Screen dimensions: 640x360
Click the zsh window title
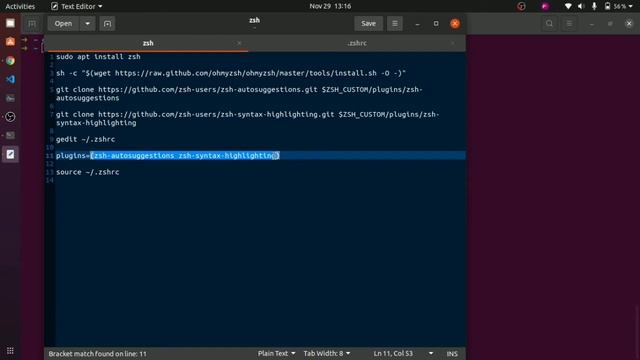[x=254, y=20]
